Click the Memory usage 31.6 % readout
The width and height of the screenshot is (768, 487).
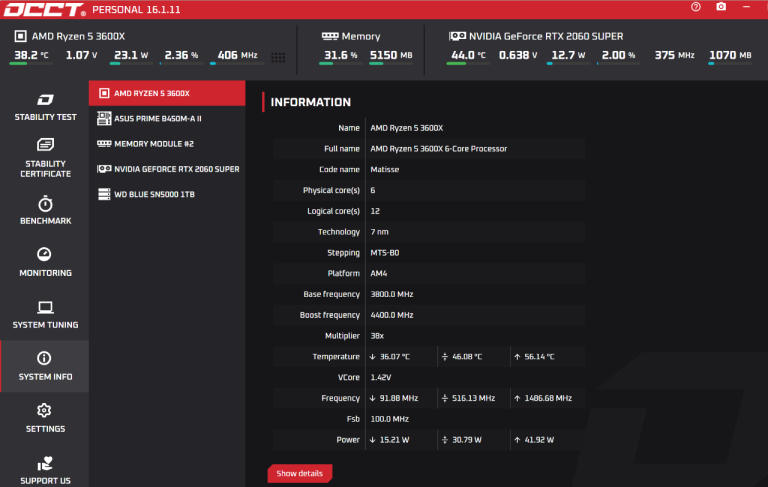pos(340,55)
